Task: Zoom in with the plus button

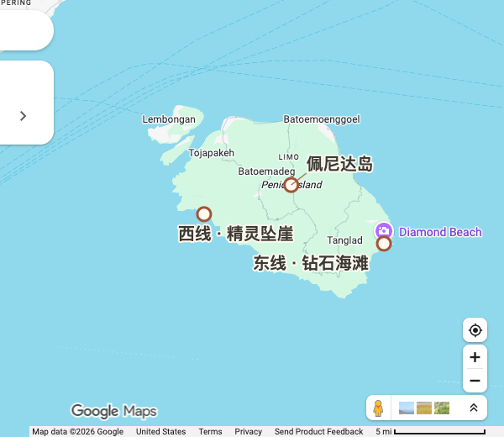Action: [475, 357]
